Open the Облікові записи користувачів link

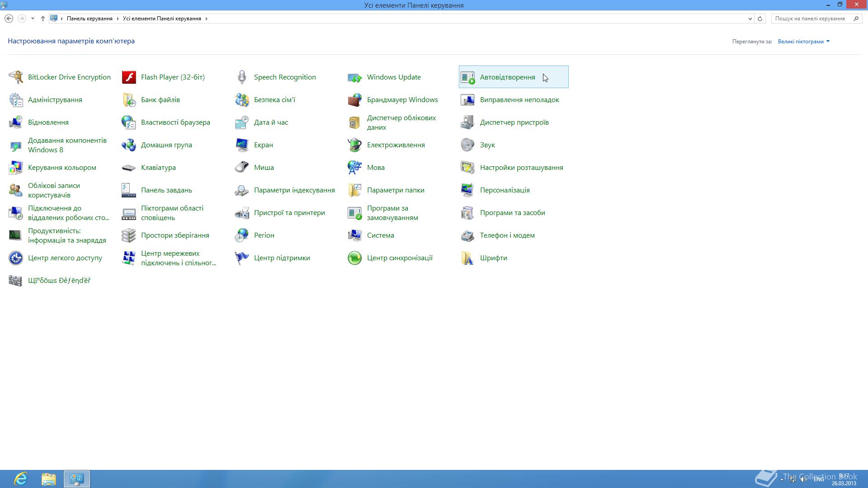tap(54, 190)
